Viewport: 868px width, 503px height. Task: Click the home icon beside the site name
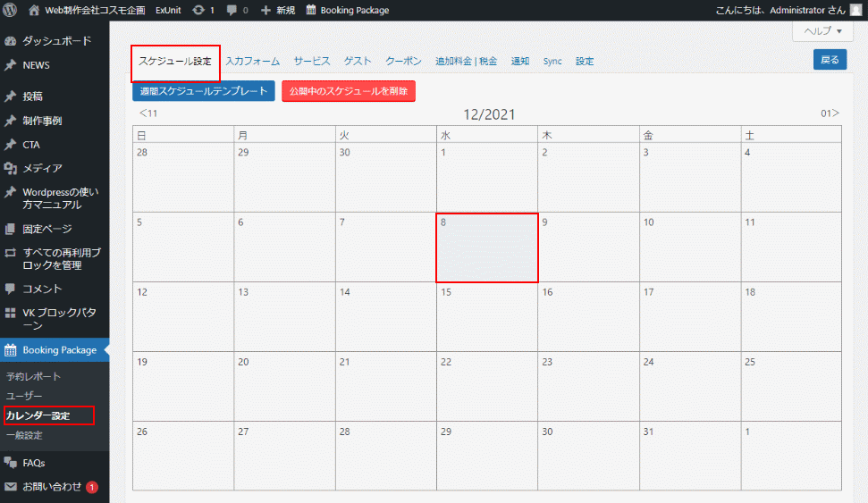(x=35, y=11)
